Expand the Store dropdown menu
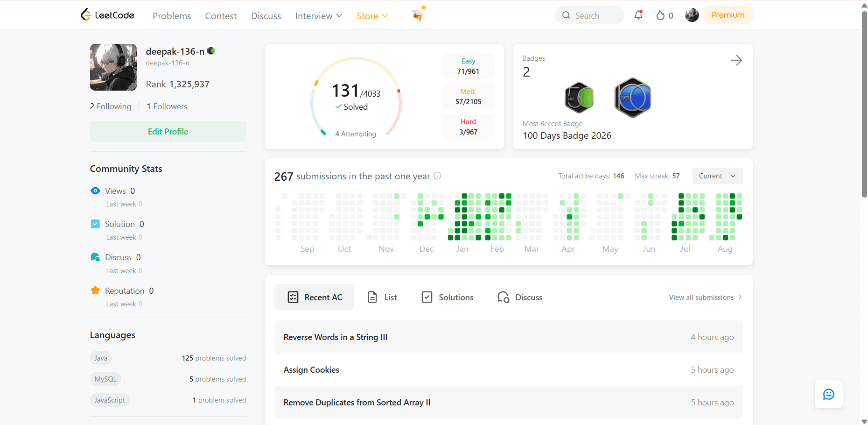The height and width of the screenshot is (425, 868). (372, 16)
